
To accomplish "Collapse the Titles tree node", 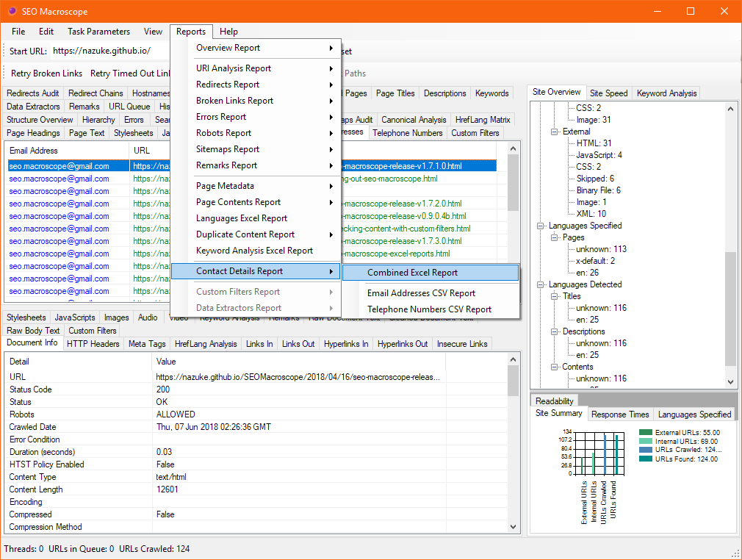I will pyautogui.click(x=554, y=296).
